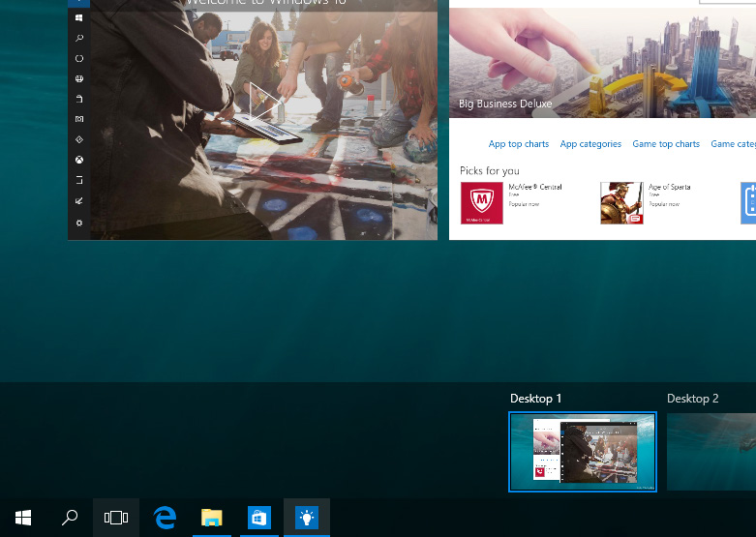Select the magnifier Search topic in Get Started sidebar
Image resolution: width=756 pixels, height=537 pixels.
coord(79,38)
